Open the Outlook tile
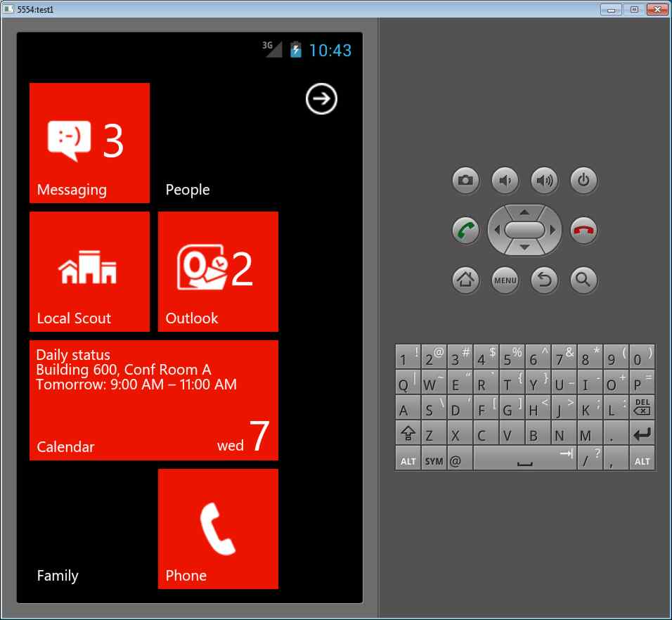 [x=218, y=271]
